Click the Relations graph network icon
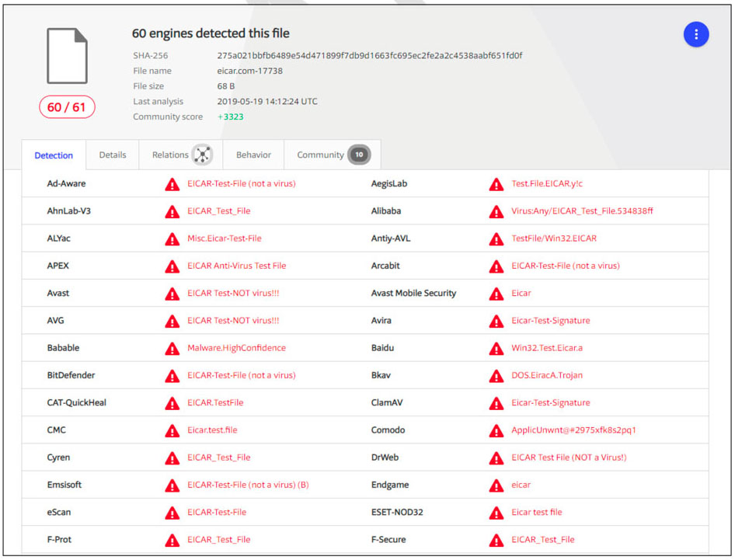The height and width of the screenshot is (560, 735). 203,155
